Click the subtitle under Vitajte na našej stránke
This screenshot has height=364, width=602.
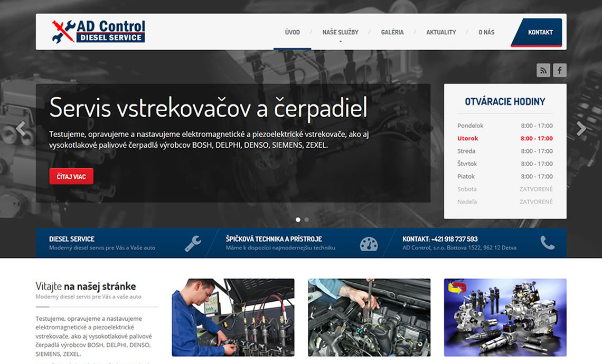click(88, 297)
